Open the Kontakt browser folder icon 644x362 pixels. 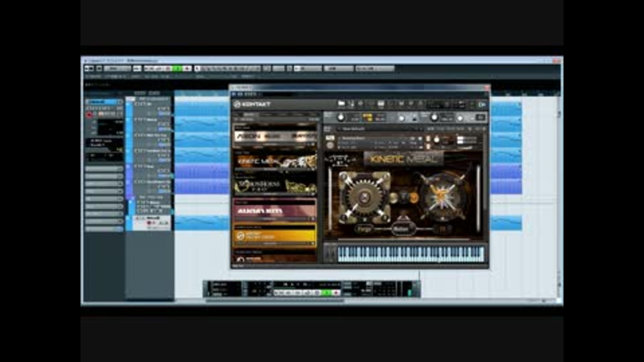click(x=341, y=105)
